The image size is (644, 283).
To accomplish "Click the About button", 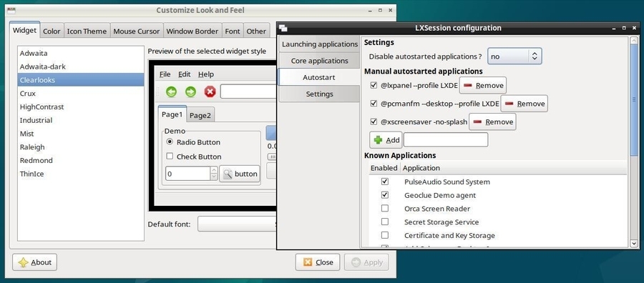I will coord(34,262).
